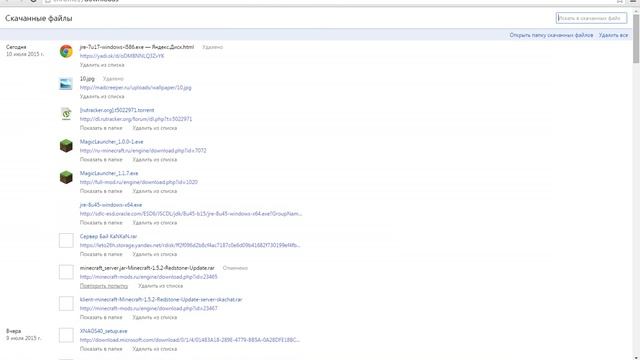Open the dl.rutracker.org source URL
The height and width of the screenshot is (360, 640).
136,119
